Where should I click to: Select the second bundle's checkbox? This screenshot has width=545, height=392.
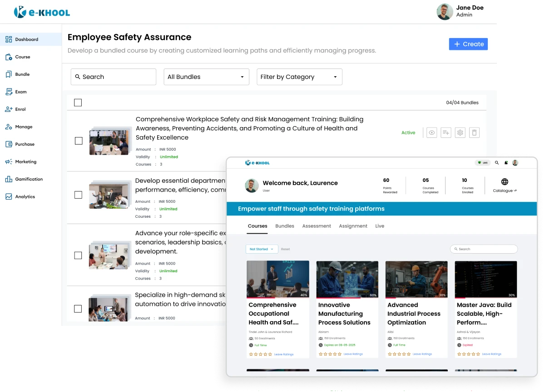78,195
